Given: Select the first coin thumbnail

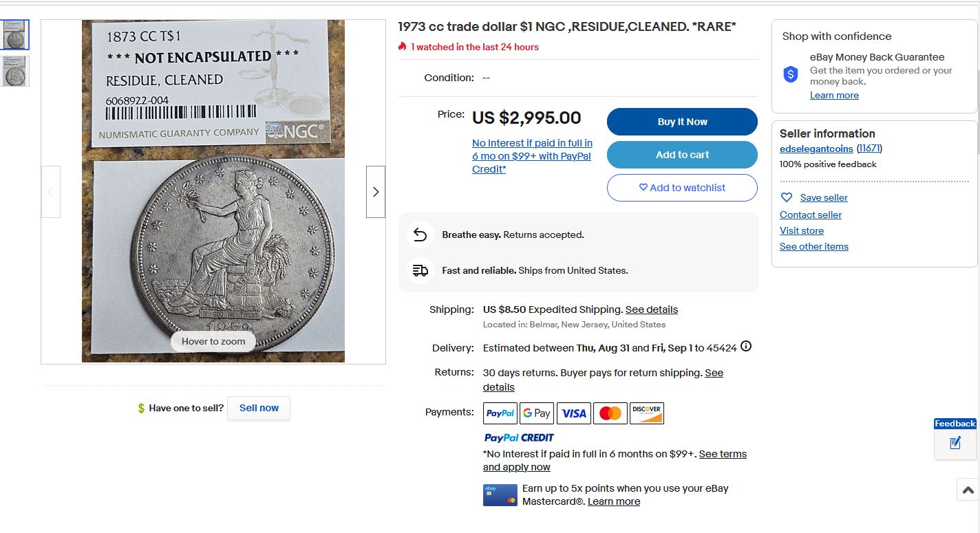Looking at the screenshot, I should pyautogui.click(x=16, y=35).
